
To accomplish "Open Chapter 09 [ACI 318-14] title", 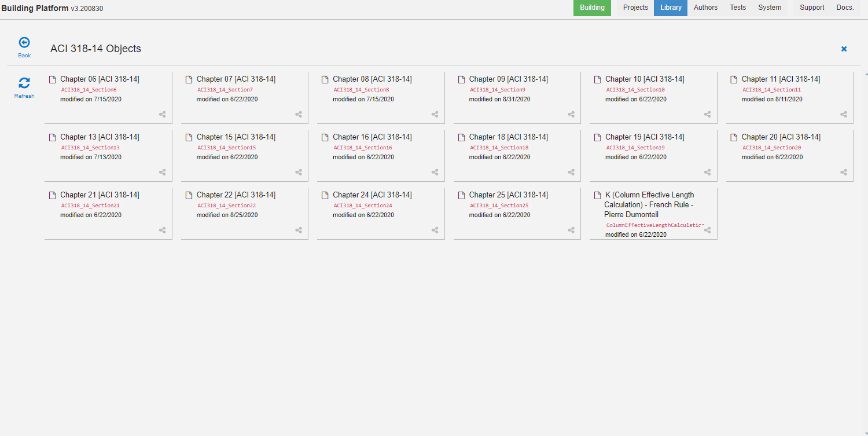I will pos(509,79).
